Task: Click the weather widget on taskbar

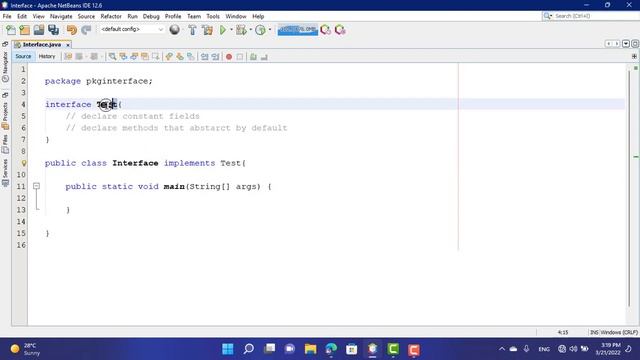Action: click(25, 349)
